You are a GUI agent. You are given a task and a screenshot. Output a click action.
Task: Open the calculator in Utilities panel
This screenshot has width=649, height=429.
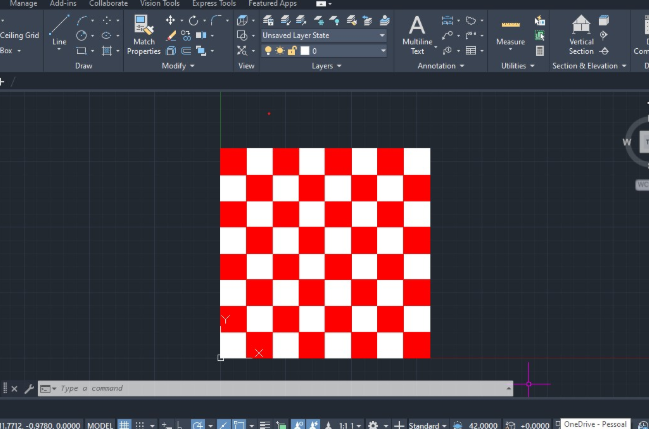(540, 50)
